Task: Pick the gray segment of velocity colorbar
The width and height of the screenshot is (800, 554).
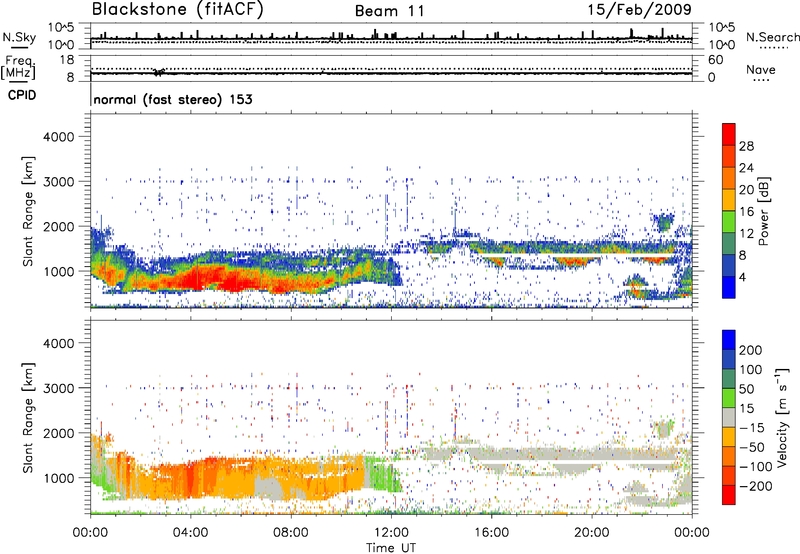Action: (729, 418)
